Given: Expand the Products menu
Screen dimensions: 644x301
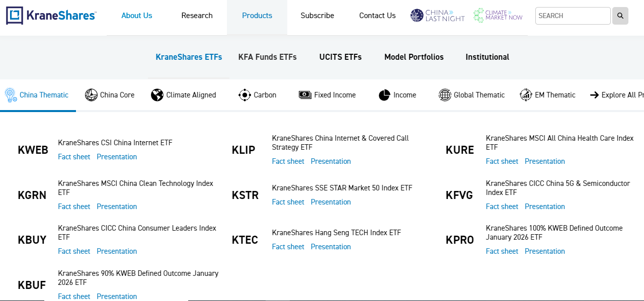Looking at the screenshot, I should (x=257, y=16).
